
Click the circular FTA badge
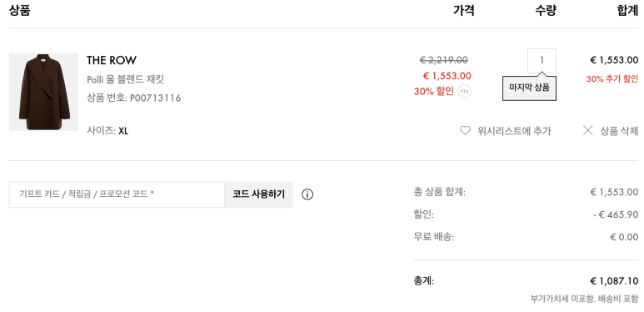tap(465, 91)
